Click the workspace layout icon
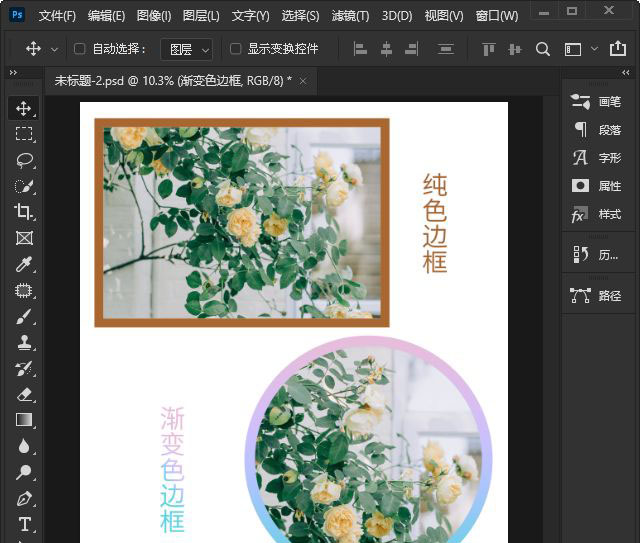The height and width of the screenshot is (543, 640). pyautogui.click(x=573, y=50)
